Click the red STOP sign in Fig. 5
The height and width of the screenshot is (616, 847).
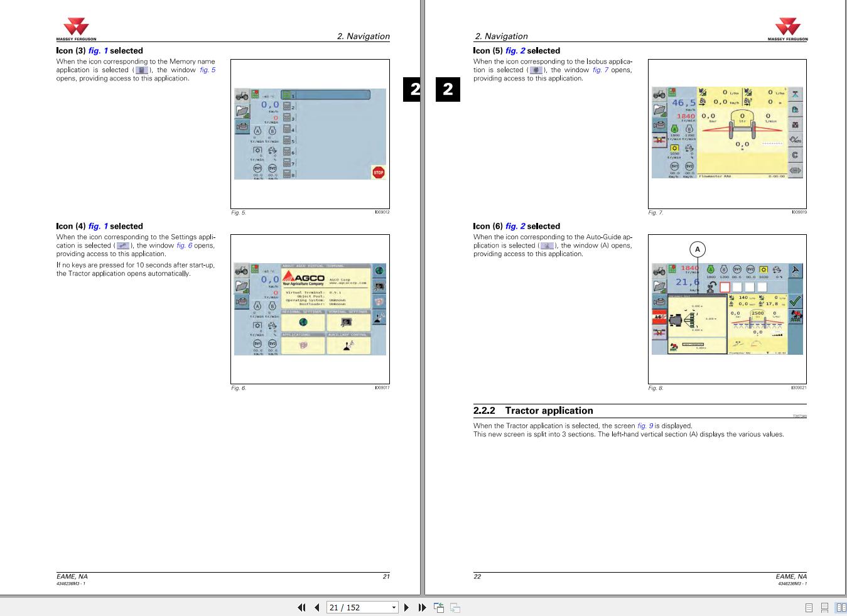378,172
